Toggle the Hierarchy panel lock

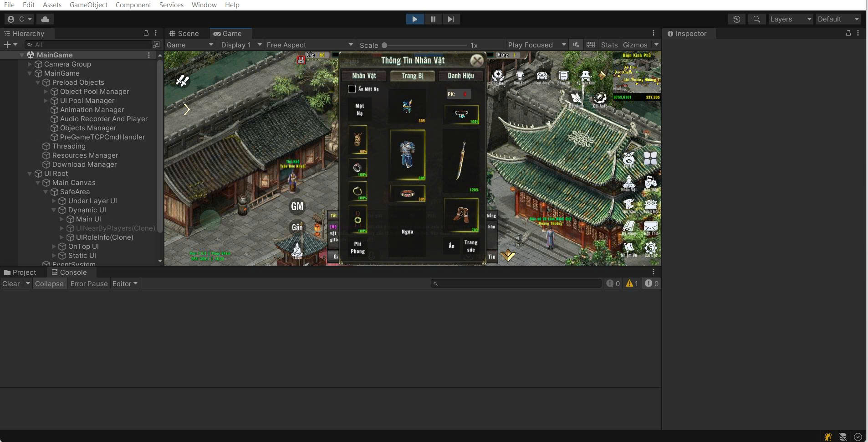pos(146,33)
